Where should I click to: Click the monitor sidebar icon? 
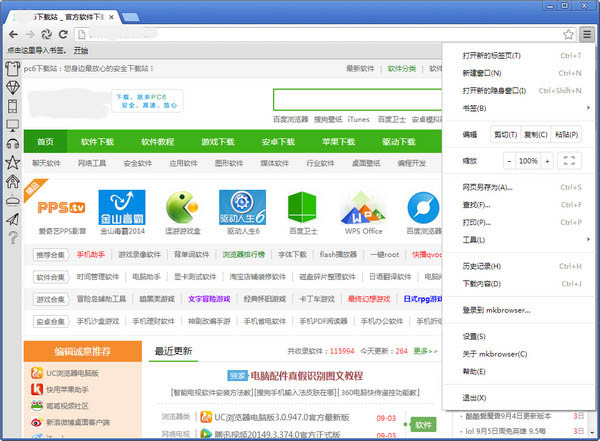coord(12,125)
